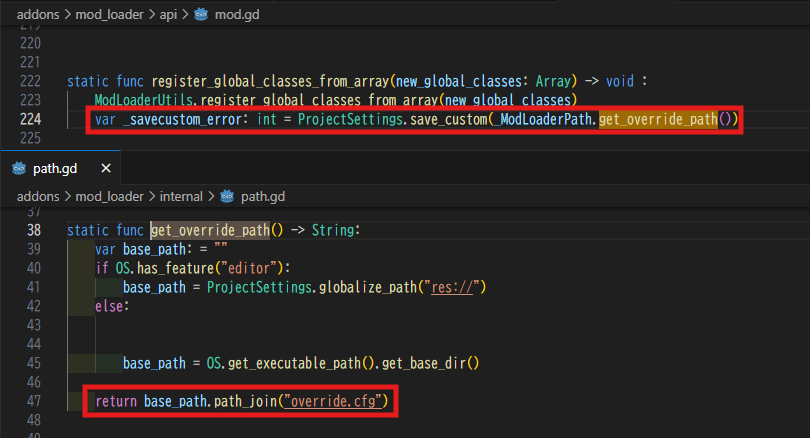Close the path.gd tab

point(106,168)
